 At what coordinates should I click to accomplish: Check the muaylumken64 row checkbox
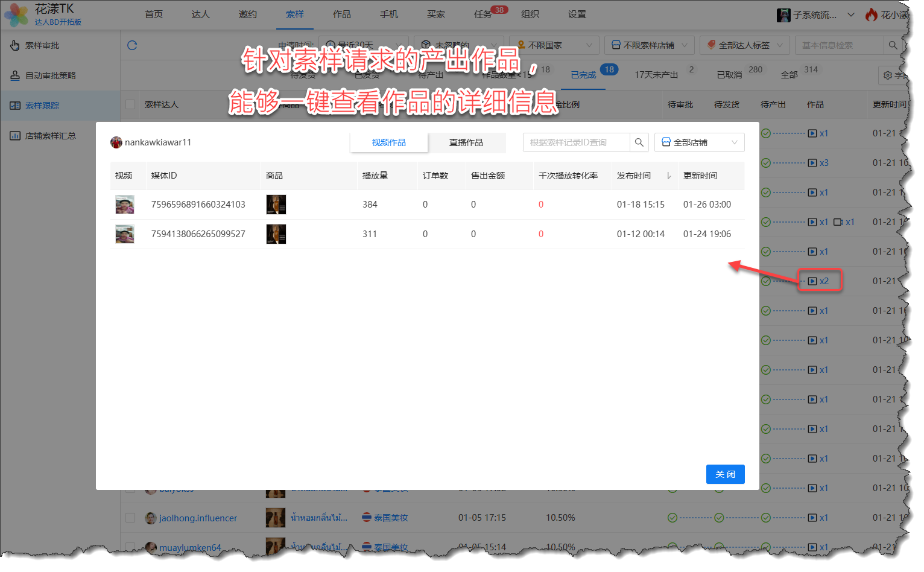[x=130, y=547]
